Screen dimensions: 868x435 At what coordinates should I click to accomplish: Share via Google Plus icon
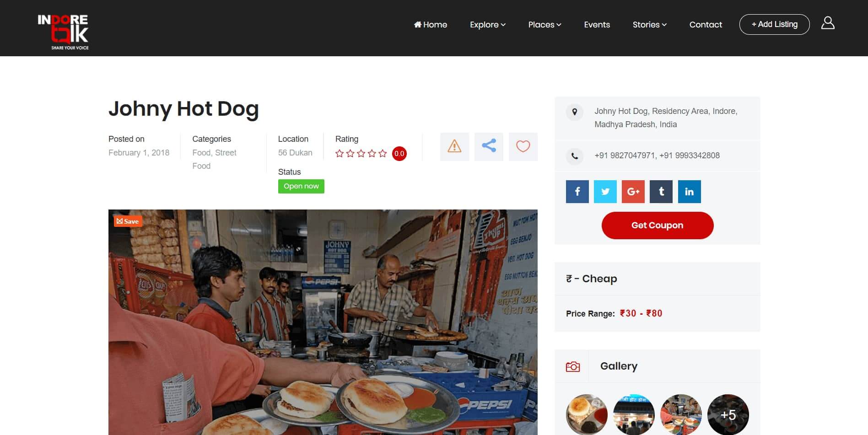click(633, 192)
